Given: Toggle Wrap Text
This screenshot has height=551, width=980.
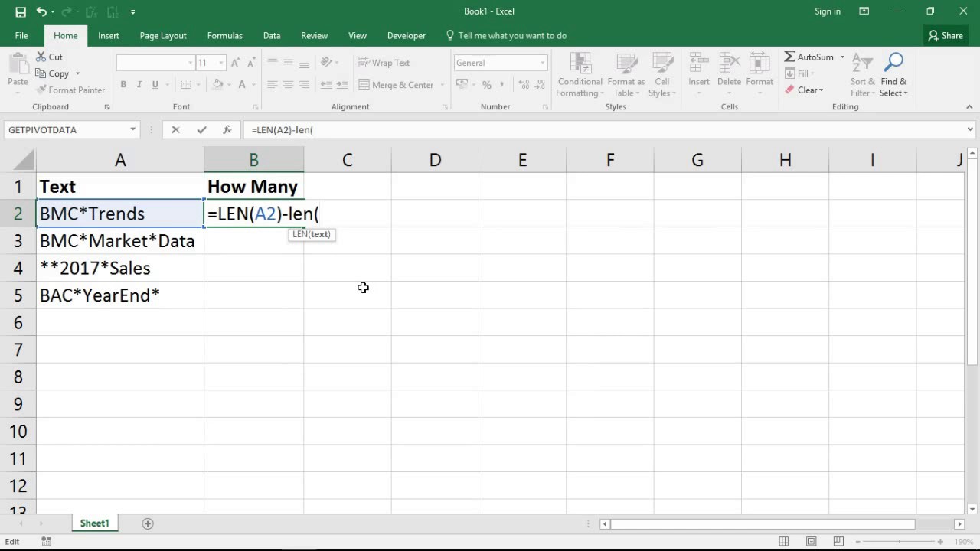Looking at the screenshot, I should (384, 63).
